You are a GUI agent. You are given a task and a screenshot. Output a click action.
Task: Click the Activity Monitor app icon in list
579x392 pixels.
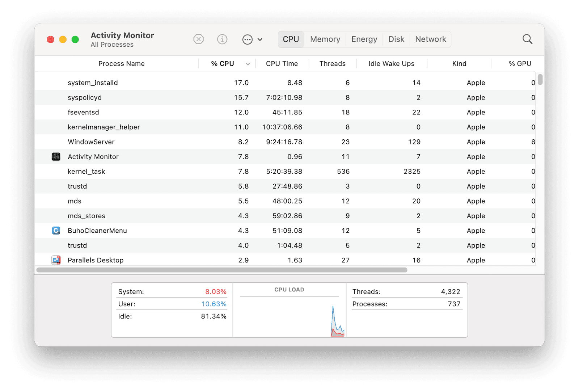click(x=56, y=157)
